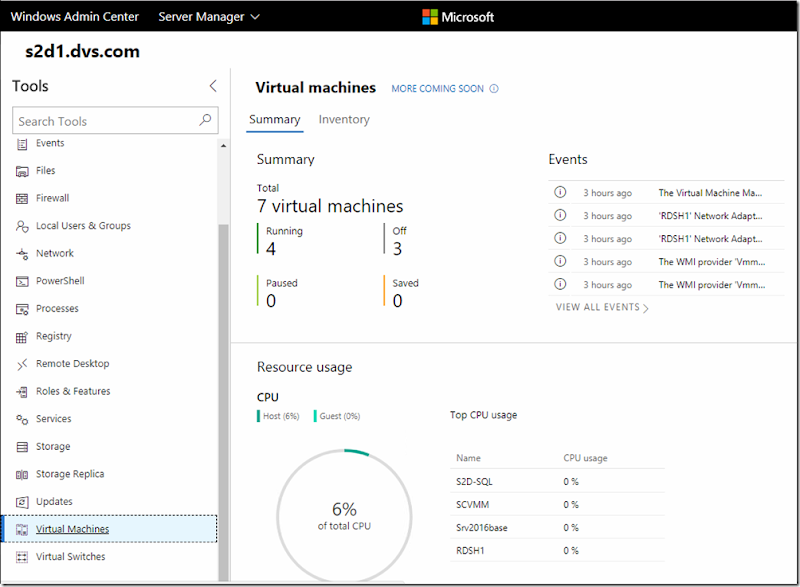Click the Local Users & Groups icon
Image resolution: width=800 pixels, height=587 pixels.
click(x=22, y=226)
